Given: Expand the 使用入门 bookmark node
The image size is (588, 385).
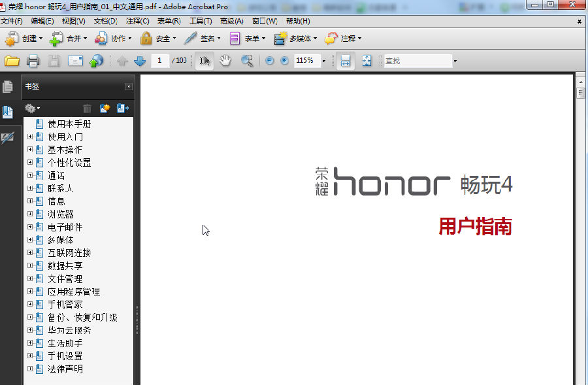Looking at the screenshot, I should coord(29,137).
